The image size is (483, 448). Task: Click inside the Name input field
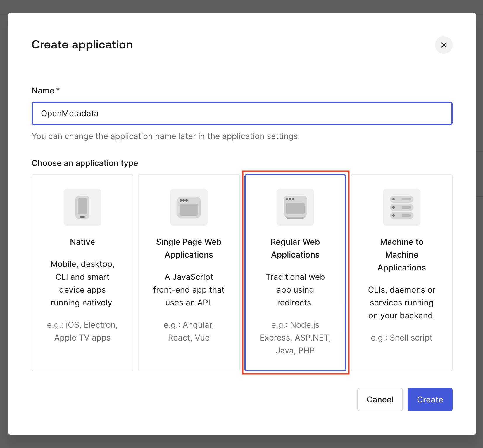[x=241, y=113]
